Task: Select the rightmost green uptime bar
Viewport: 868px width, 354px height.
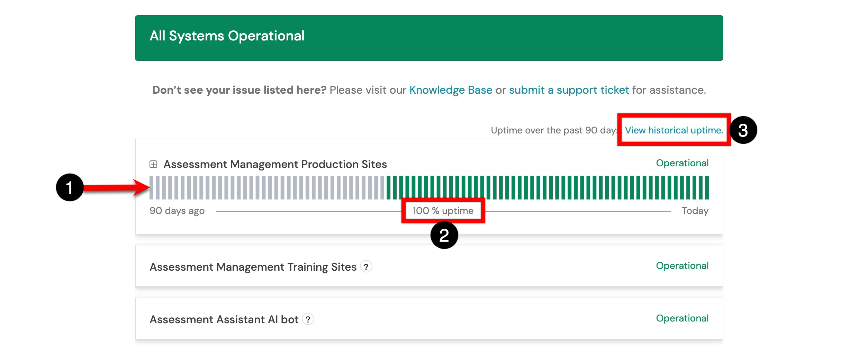Action: click(x=706, y=188)
